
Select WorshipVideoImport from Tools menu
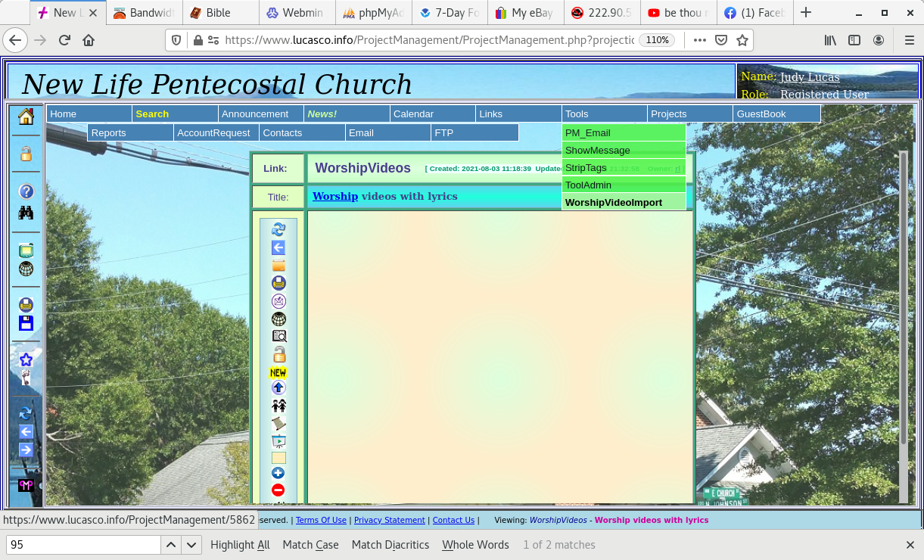613,203
